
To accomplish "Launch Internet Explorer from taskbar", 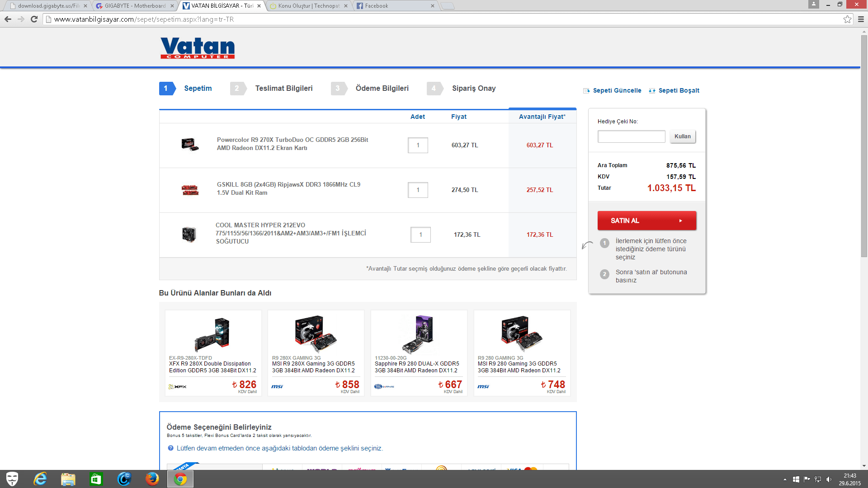I will pyautogui.click(x=40, y=479).
